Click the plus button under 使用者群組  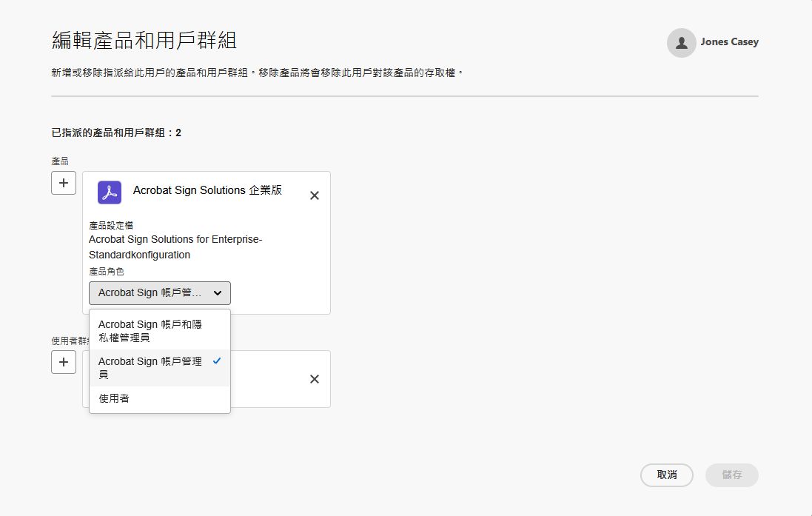(64, 362)
